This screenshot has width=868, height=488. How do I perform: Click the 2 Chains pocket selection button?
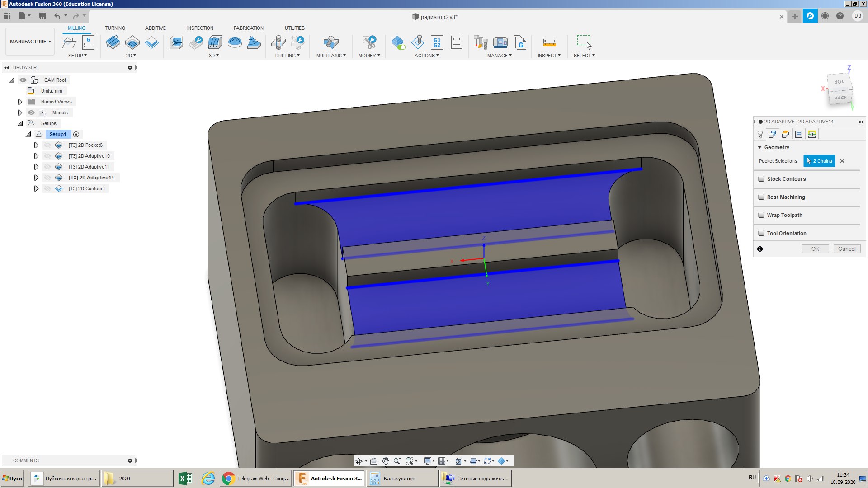click(x=819, y=161)
